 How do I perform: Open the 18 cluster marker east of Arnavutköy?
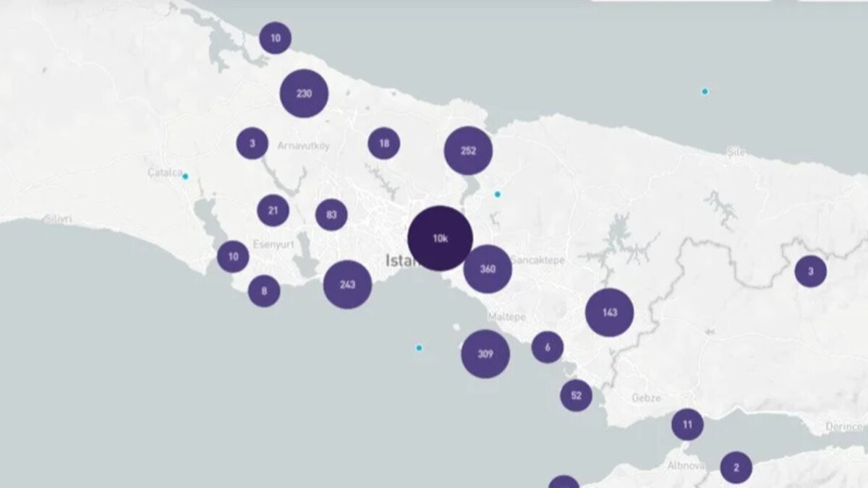click(x=383, y=142)
